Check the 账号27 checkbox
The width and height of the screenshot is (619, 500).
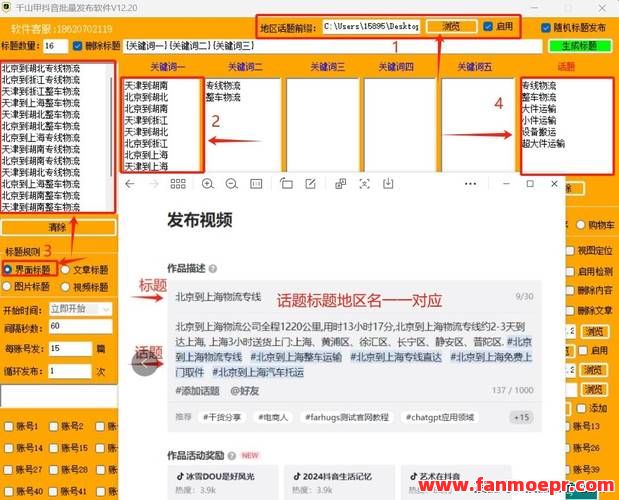click(8, 470)
